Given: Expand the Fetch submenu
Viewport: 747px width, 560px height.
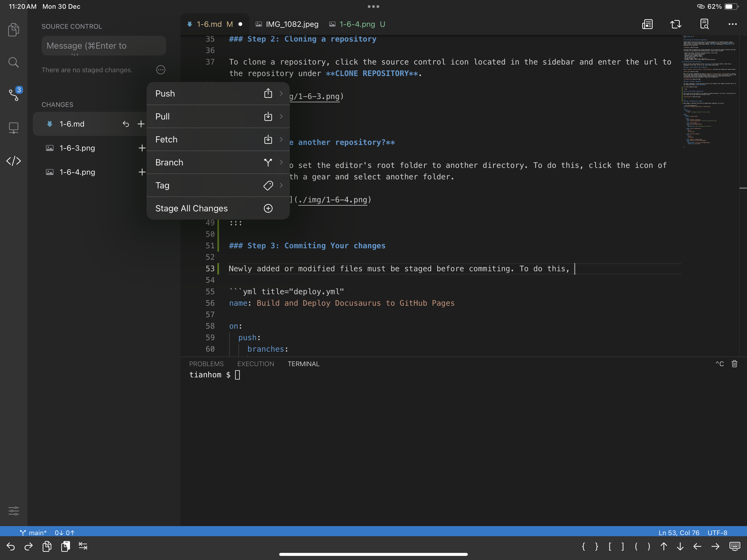Looking at the screenshot, I should (218, 139).
